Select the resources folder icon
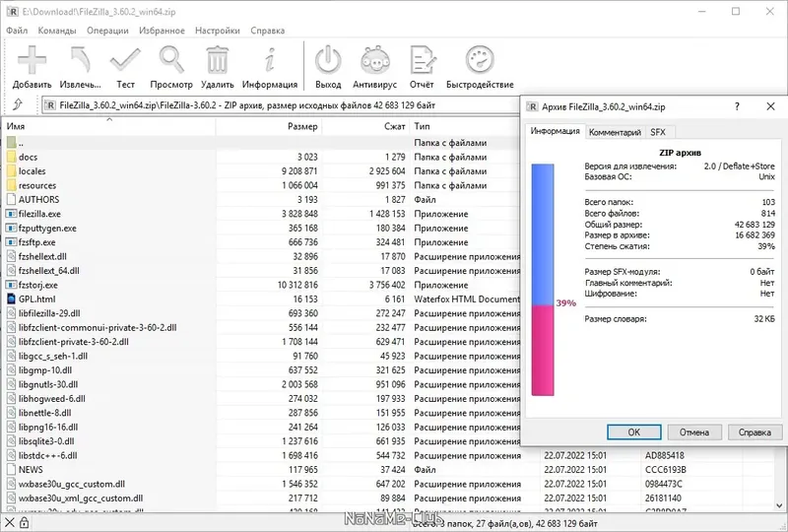 (x=11, y=185)
